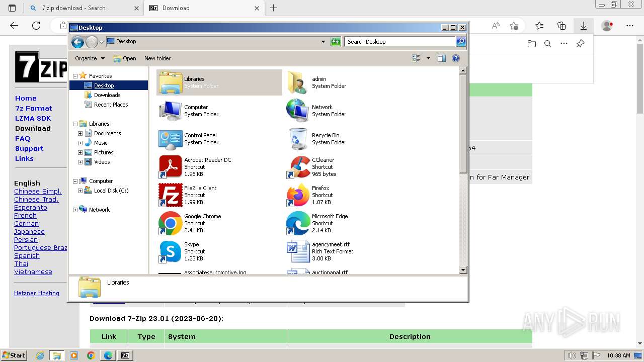Viewport: 644px width, 362px height.
Task: Open LZMA SDK link
Action: [x=33, y=118]
